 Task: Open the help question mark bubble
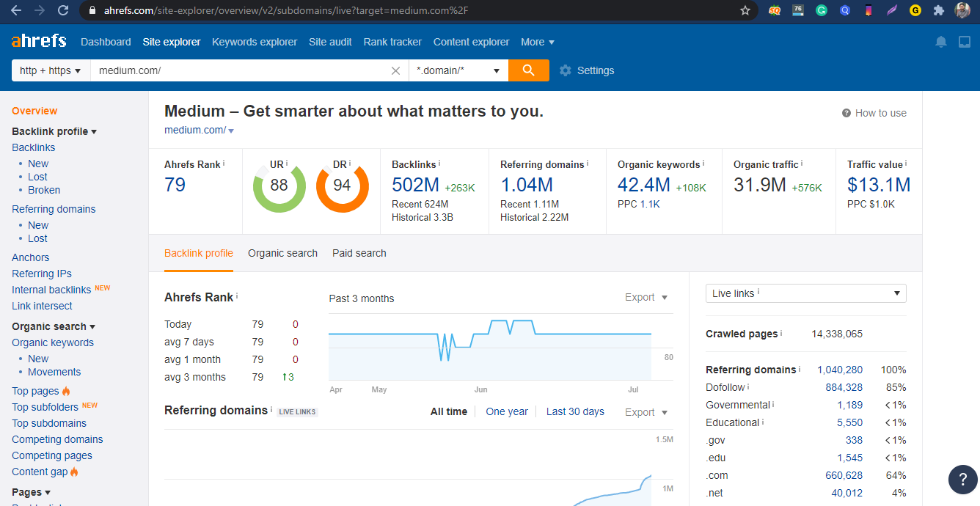tap(962, 480)
